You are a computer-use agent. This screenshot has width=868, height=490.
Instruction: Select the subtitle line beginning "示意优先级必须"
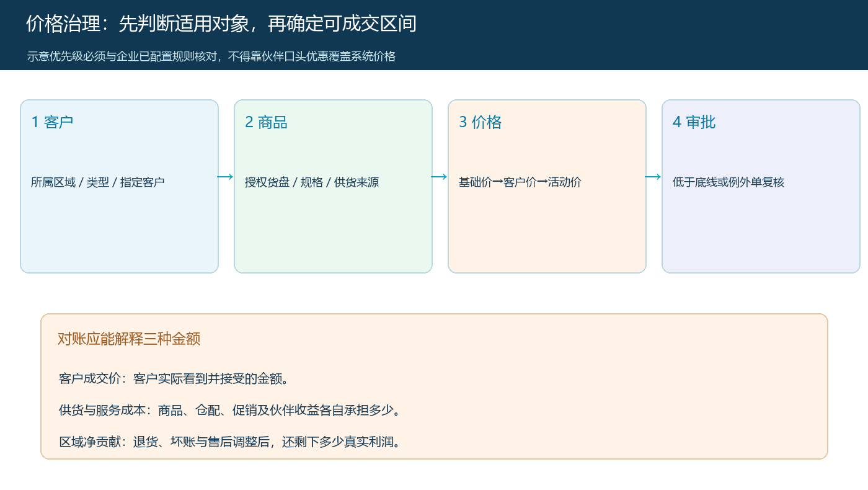click(x=211, y=56)
